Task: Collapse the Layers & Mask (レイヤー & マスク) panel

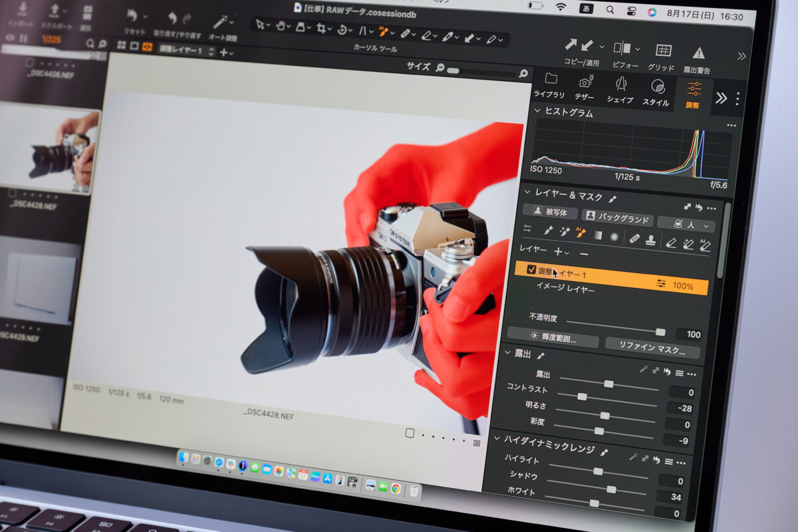Action: [528, 192]
